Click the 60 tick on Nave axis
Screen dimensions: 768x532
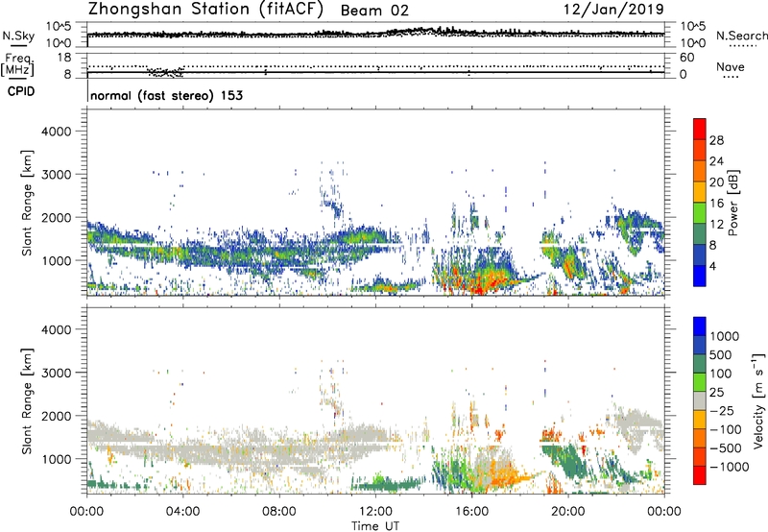(x=687, y=58)
